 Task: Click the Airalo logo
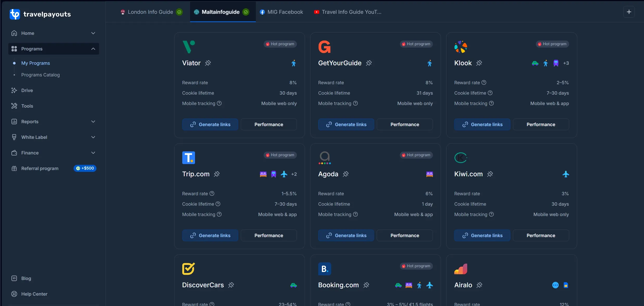coord(461,269)
